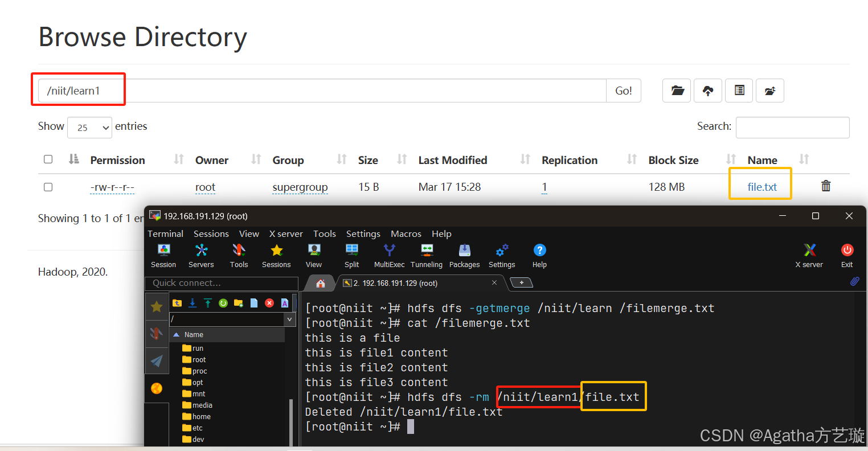
Task: Expand the SFTP path dropdown arrow
Action: pos(289,319)
